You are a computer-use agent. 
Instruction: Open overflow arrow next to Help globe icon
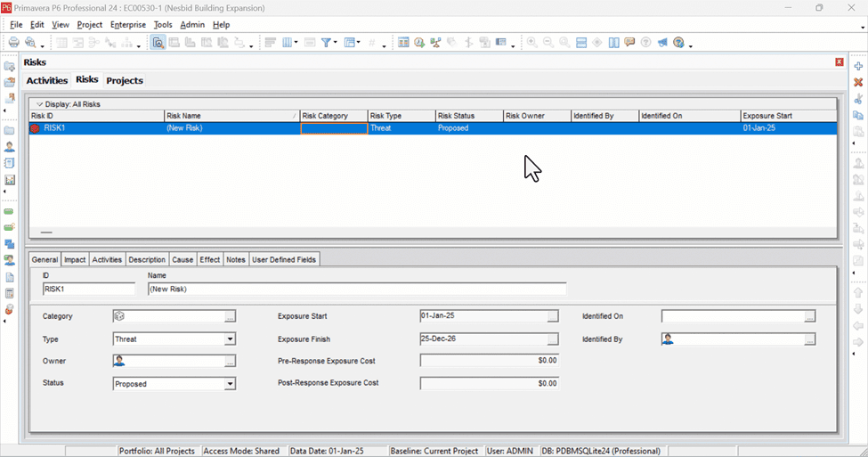[x=690, y=45]
